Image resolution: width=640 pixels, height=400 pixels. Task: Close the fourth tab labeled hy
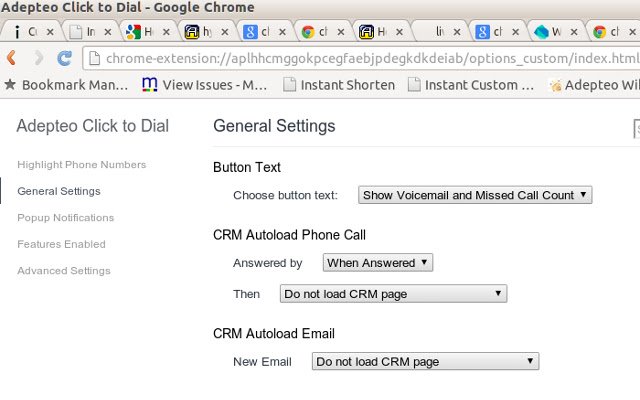[x=224, y=32]
